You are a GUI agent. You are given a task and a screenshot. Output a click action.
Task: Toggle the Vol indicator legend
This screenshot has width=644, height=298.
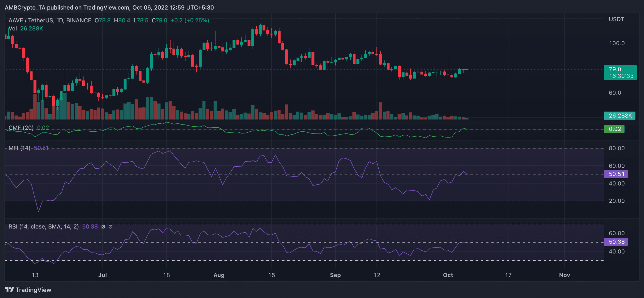point(13,28)
